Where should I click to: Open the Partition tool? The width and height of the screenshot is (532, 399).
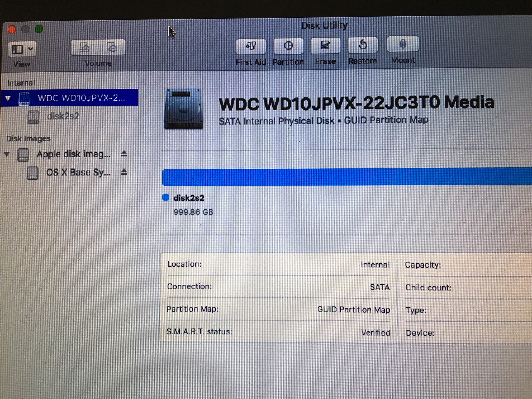288,46
